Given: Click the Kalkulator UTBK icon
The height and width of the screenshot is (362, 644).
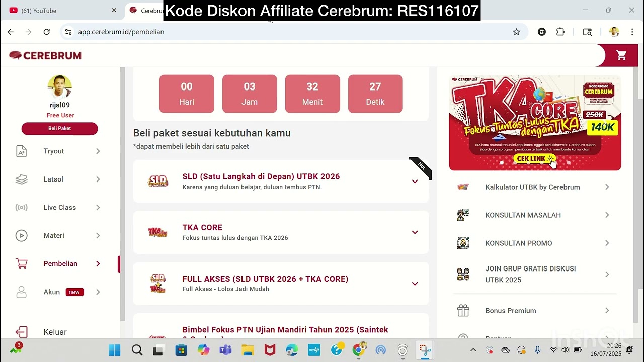Looking at the screenshot, I should tap(463, 187).
